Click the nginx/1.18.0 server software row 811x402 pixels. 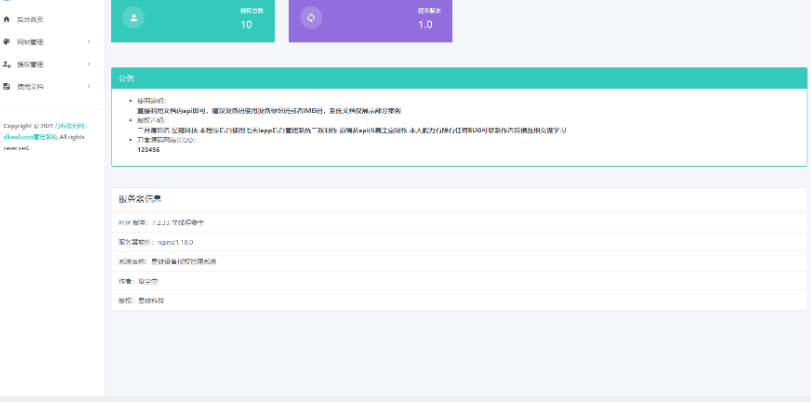coord(155,241)
